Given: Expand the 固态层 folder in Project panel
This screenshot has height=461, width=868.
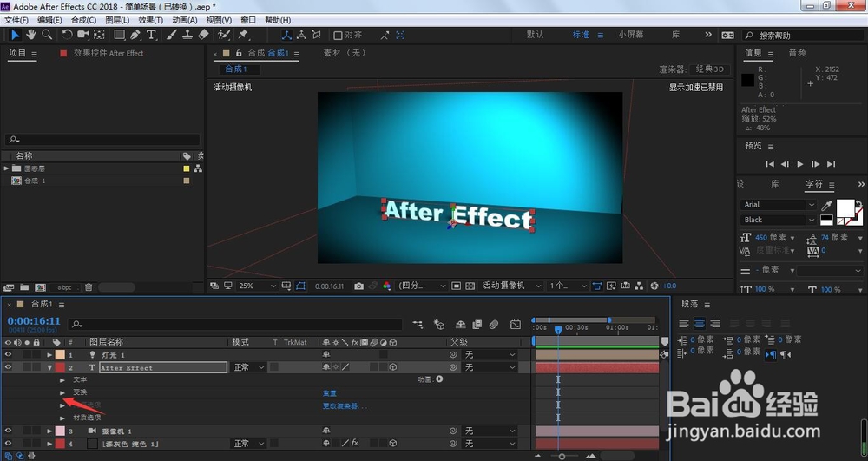Looking at the screenshot, I should [x=7, y=168].
